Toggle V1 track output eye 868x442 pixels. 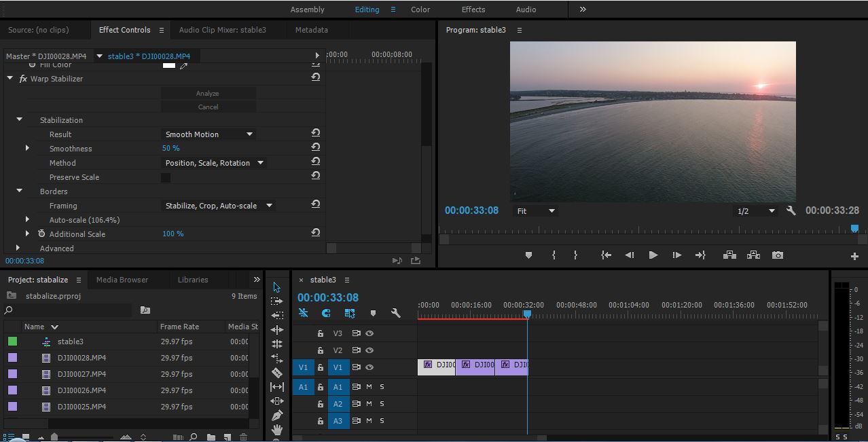point(369,367)
